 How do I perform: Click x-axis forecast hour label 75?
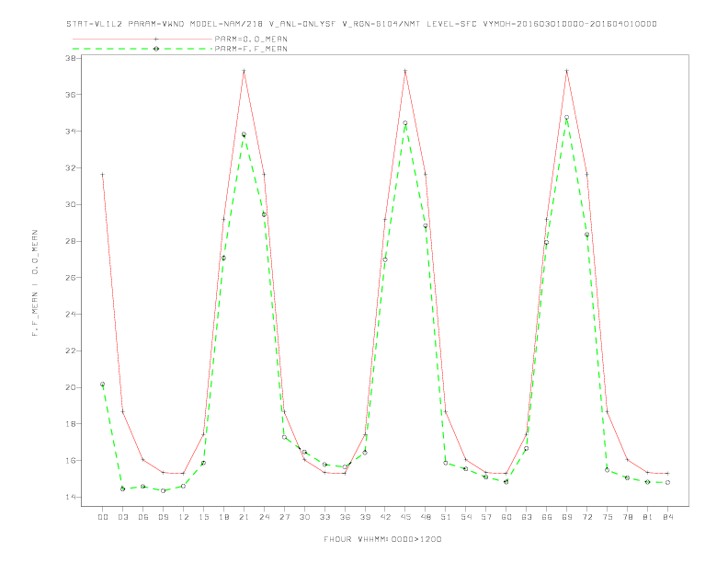coord(608,517)
